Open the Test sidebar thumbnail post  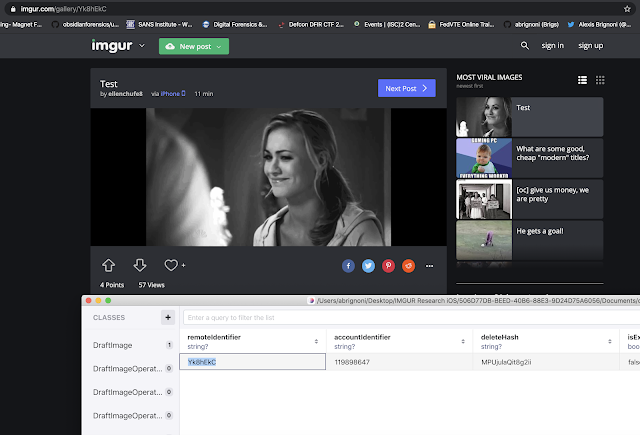[x=529, y=117]
